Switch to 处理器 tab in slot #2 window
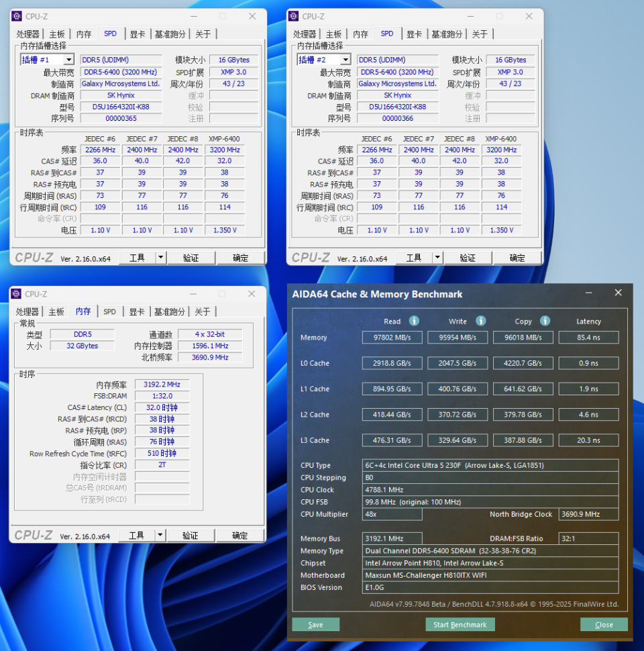Viewport: 644px width, 651px height. 305,34
